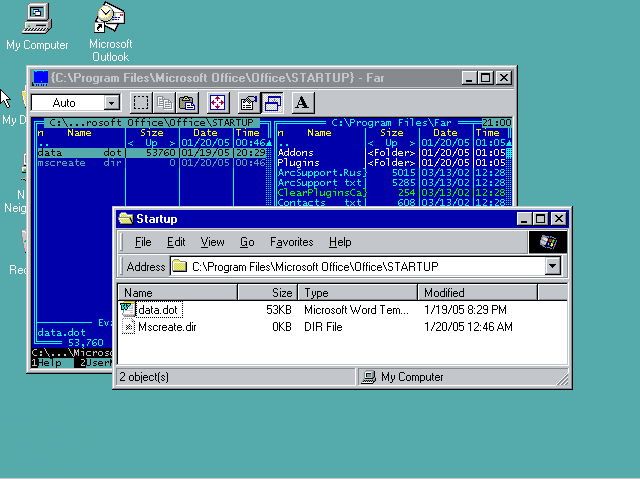This screenshot has width=640, height=480.
Task: Open the Startup window folder title icon
Action: [126, 219]
